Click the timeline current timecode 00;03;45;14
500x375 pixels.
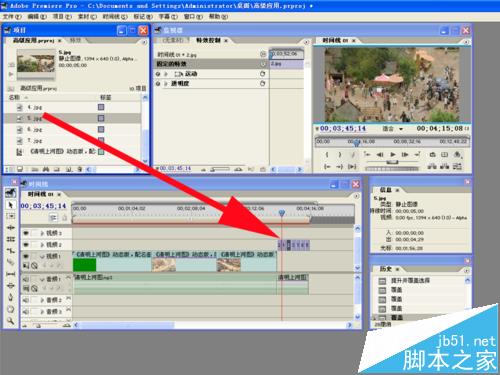click(43, 206)
